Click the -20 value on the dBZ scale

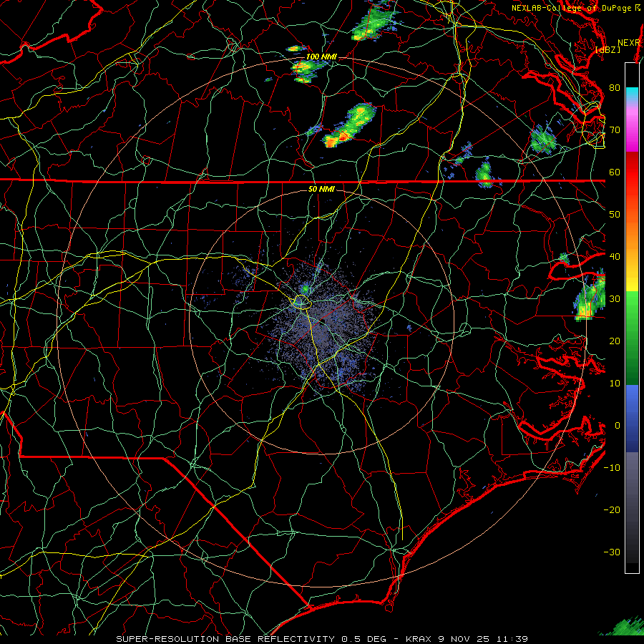(612, 509)
